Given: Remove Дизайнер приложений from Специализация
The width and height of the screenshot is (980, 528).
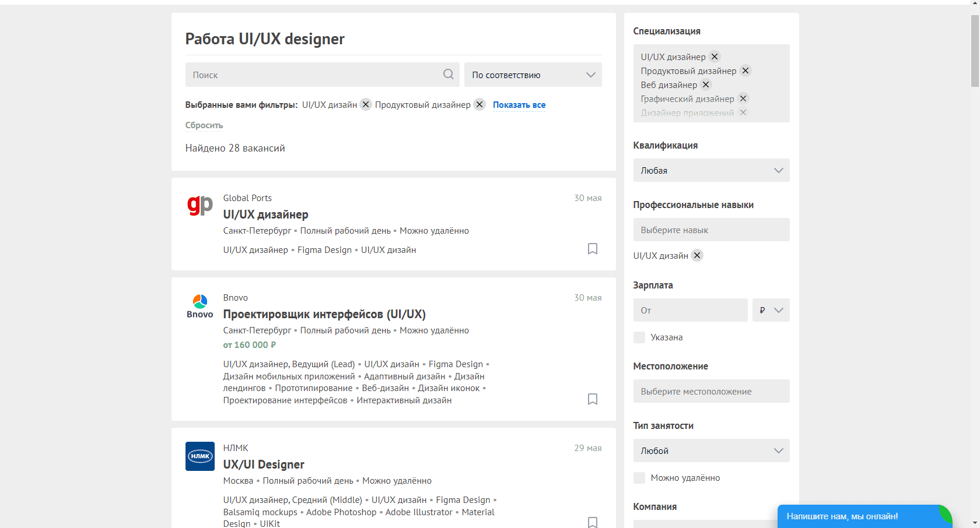Looking at the screenshot, I should coord(743,112).
